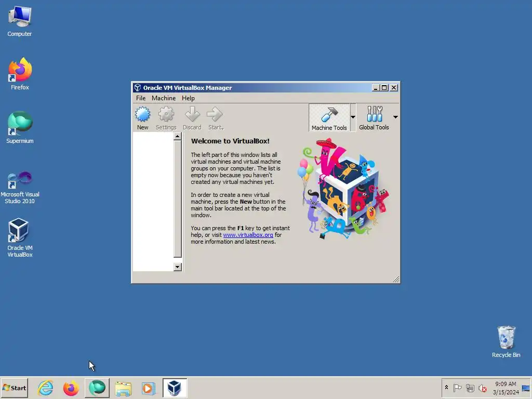Click the VirtualBox title bar cube icon
The width and height of the screenshot is (532, 399).
pyautogui.click(x=137, y=87)
